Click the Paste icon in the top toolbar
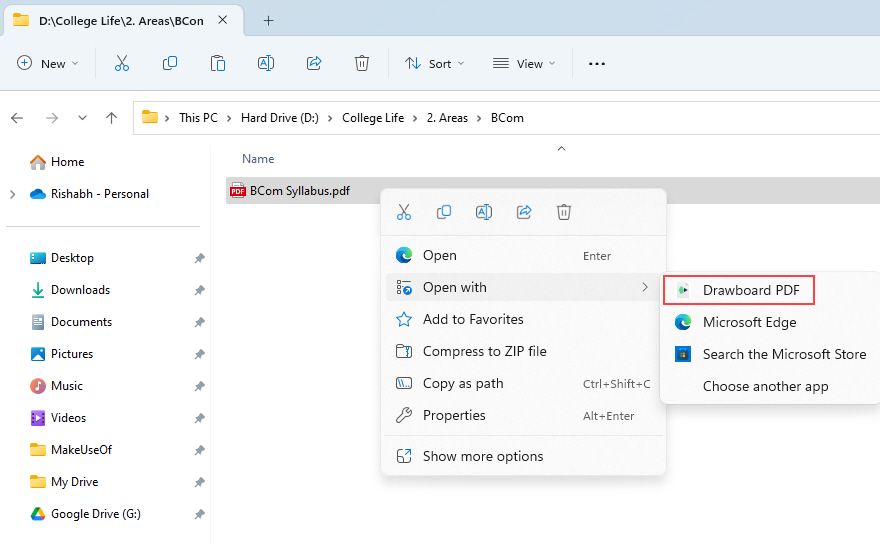The image size is (880, 544). click(x=218, y=63)
